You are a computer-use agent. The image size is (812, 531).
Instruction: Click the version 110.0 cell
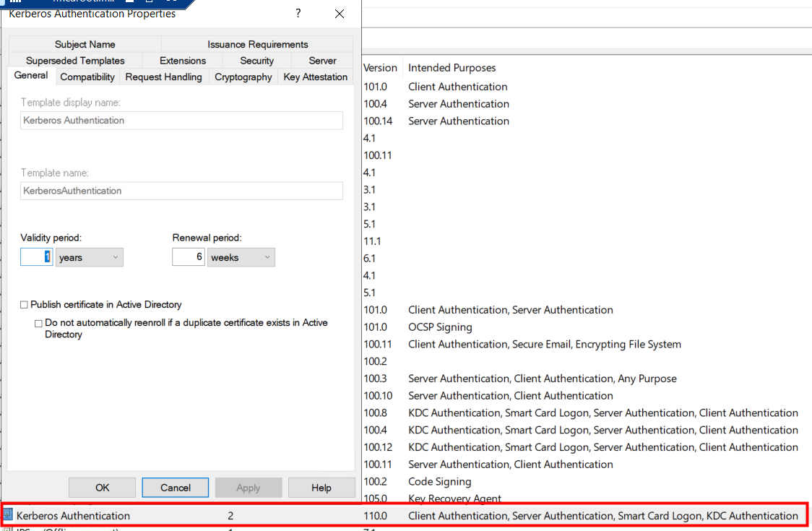tap(376, 515)
